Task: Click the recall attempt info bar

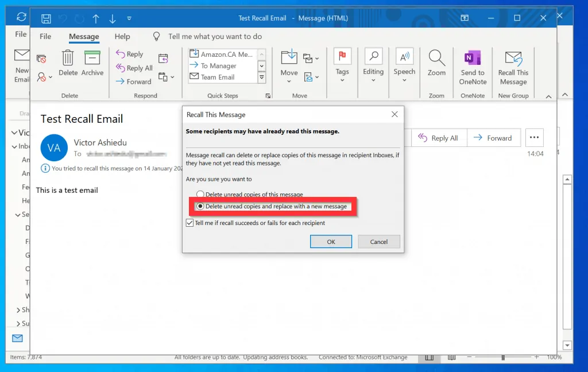Action: (x=112, y=168)
